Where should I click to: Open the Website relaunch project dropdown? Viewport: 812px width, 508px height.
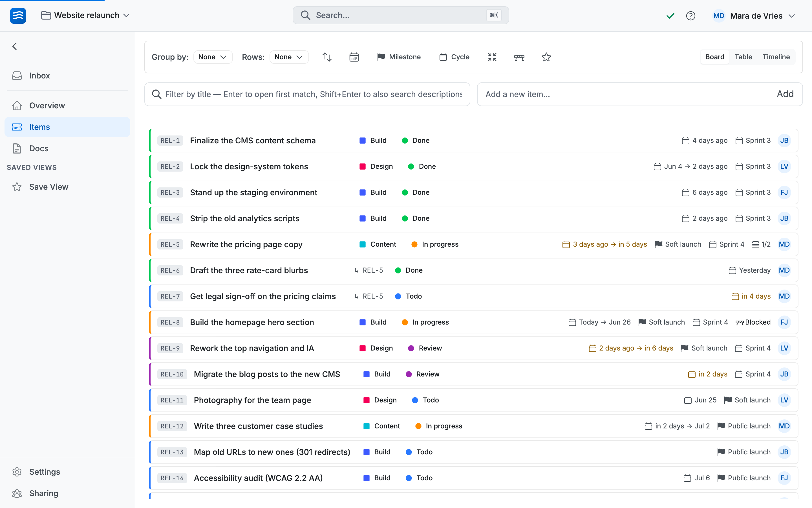click(85, 16)
